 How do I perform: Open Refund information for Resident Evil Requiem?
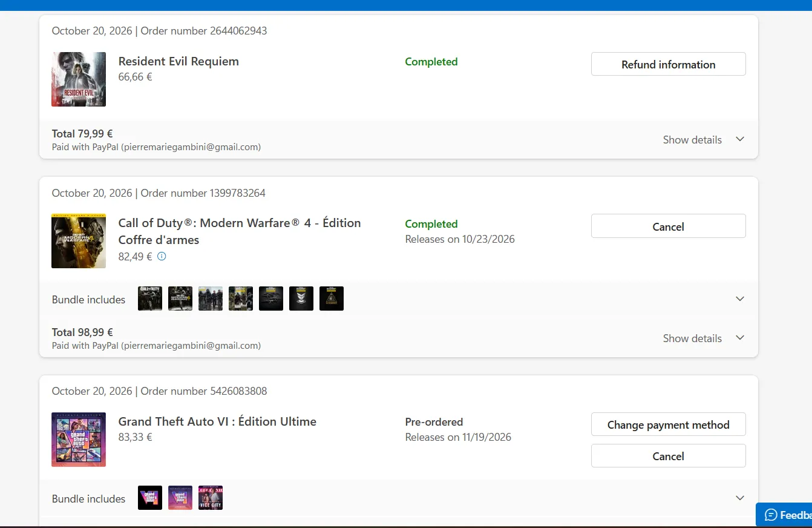coord(668,64)
